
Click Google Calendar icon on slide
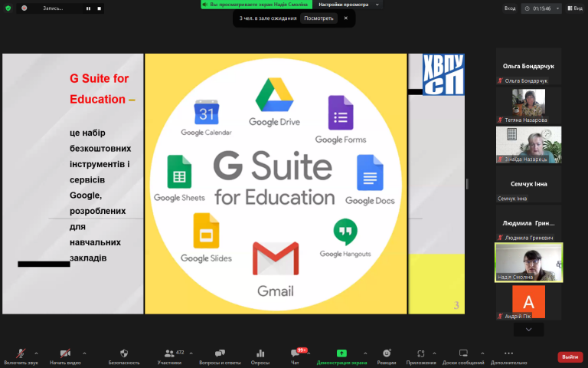pyautogui.click(x=206, y=112)
